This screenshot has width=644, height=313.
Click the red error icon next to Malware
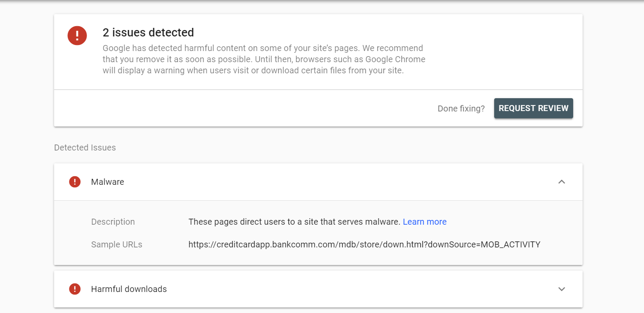(x=75, y=182)
